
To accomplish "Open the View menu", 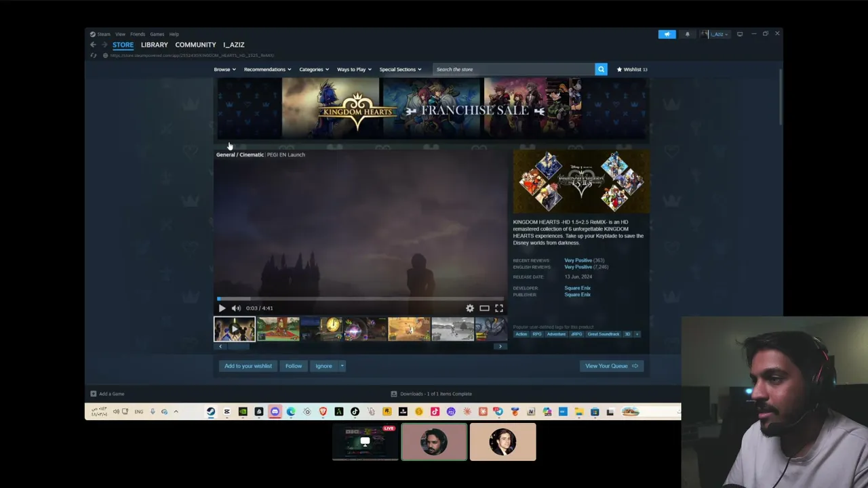I will 120,34.
